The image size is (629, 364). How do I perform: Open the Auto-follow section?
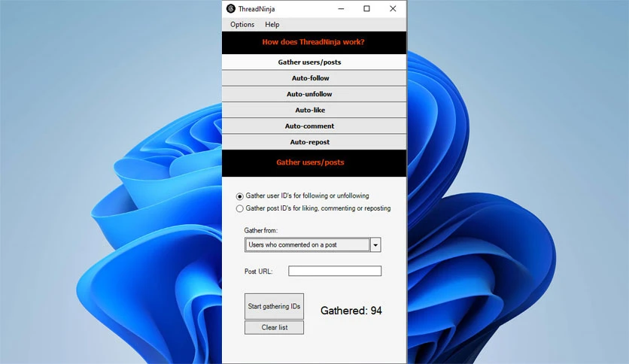pos(314,78)
